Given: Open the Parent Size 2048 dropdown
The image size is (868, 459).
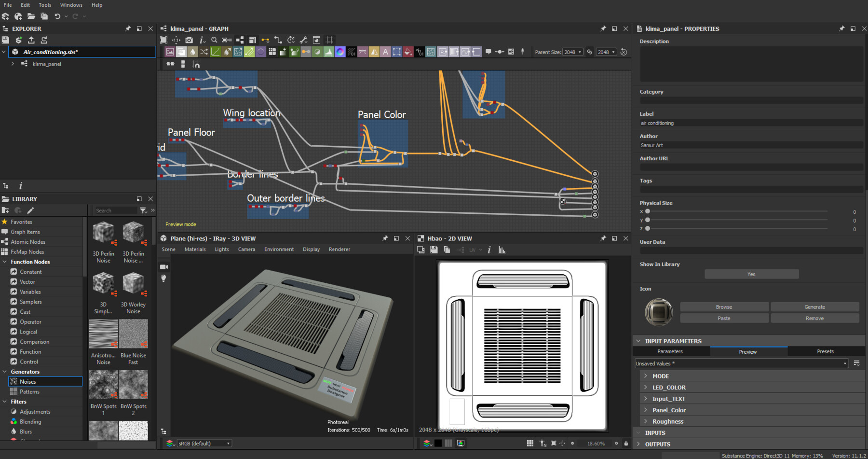Looking at the screenshot, I should pos(573,52).
